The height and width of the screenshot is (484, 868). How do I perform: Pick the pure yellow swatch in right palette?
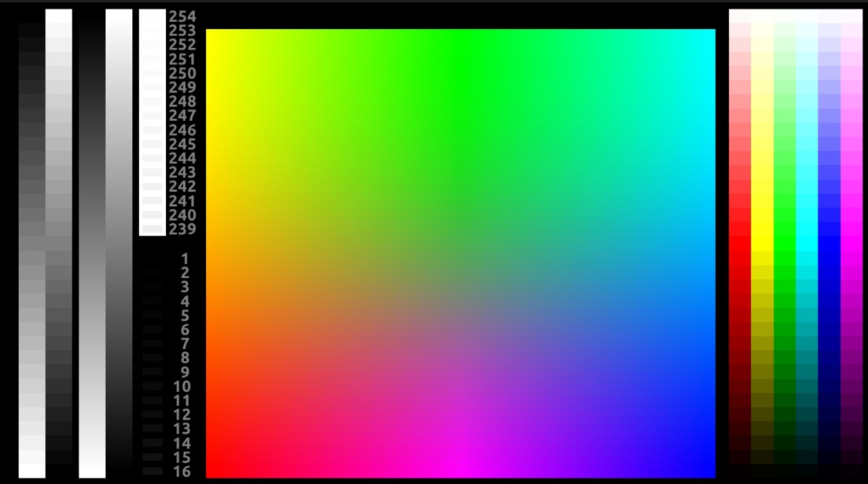point(762,244)
